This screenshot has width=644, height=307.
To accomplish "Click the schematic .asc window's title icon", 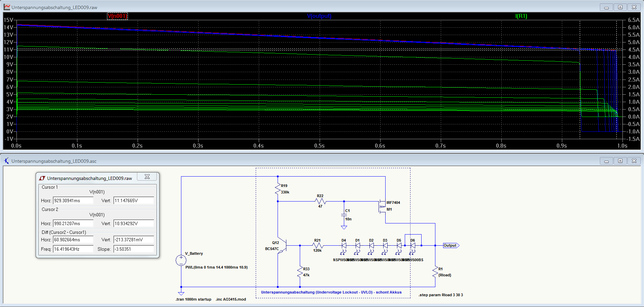I will 7,161.
